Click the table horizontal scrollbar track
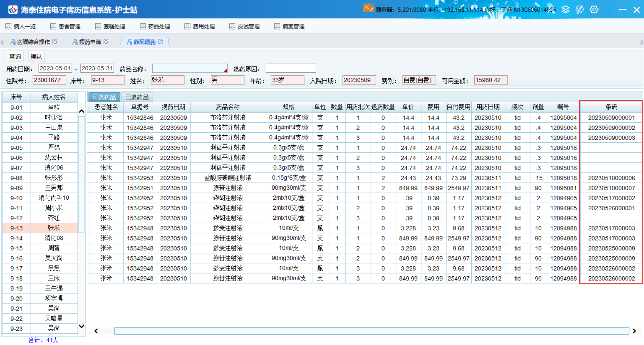644x345 pixels. point(372,331)
